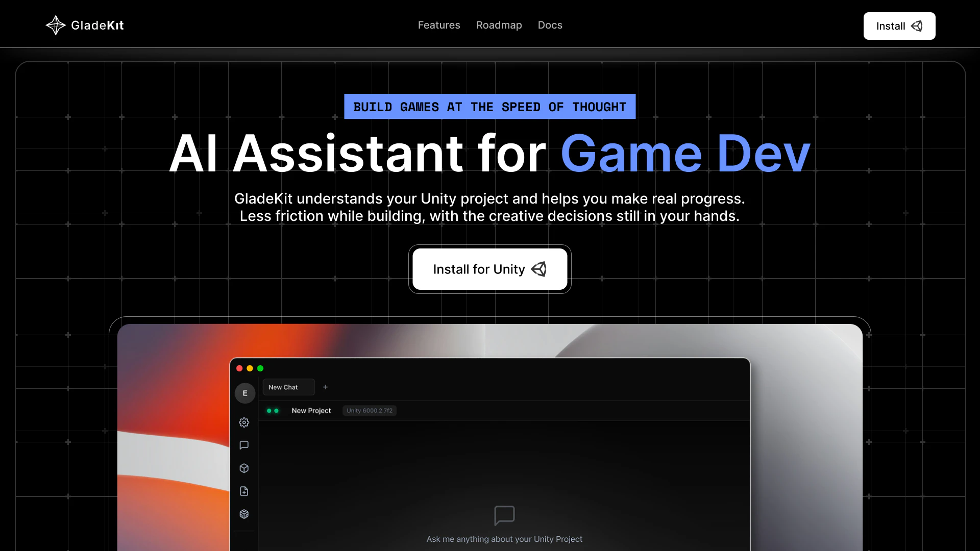Click the Unity icon on Install button
This screenshot has width=980, height=551.
(917, 26)
